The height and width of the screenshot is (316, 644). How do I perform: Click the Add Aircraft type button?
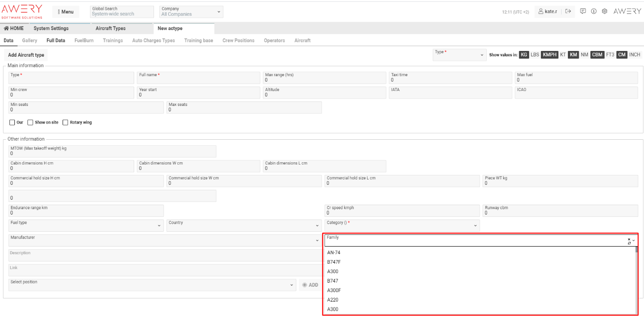tap(25, 55)
